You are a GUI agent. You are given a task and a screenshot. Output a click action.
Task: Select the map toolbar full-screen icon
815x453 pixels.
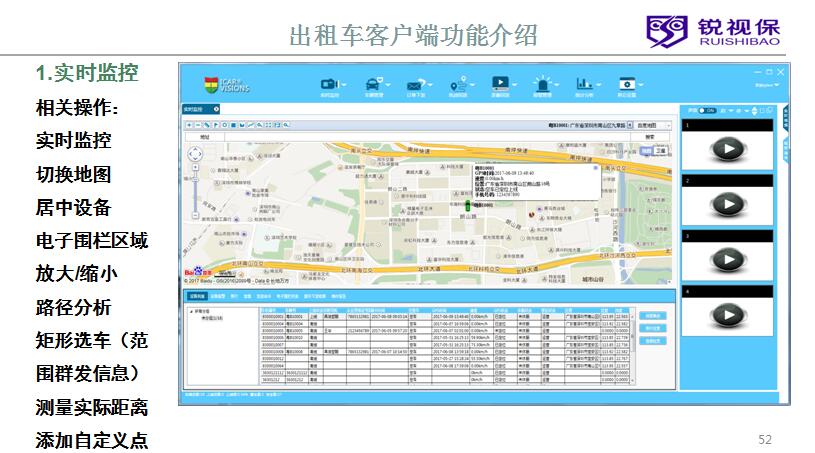(x=269, y=125)
